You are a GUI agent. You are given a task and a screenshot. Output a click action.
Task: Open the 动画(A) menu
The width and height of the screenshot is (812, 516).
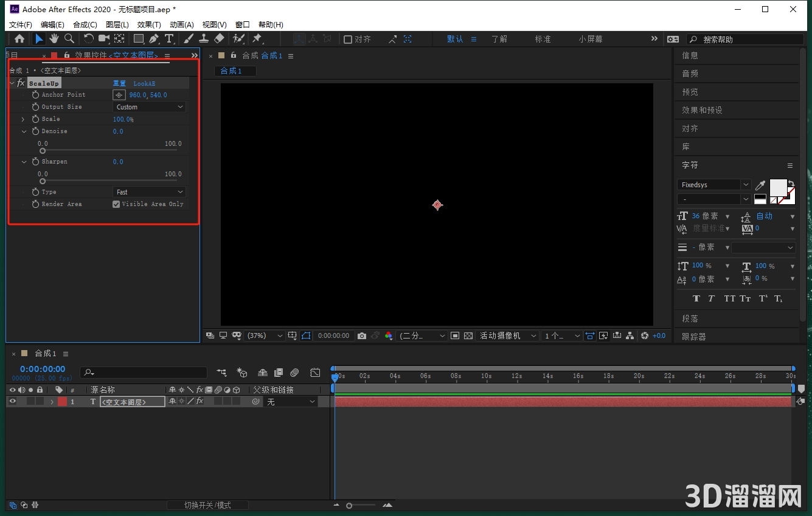click(182, 24)
